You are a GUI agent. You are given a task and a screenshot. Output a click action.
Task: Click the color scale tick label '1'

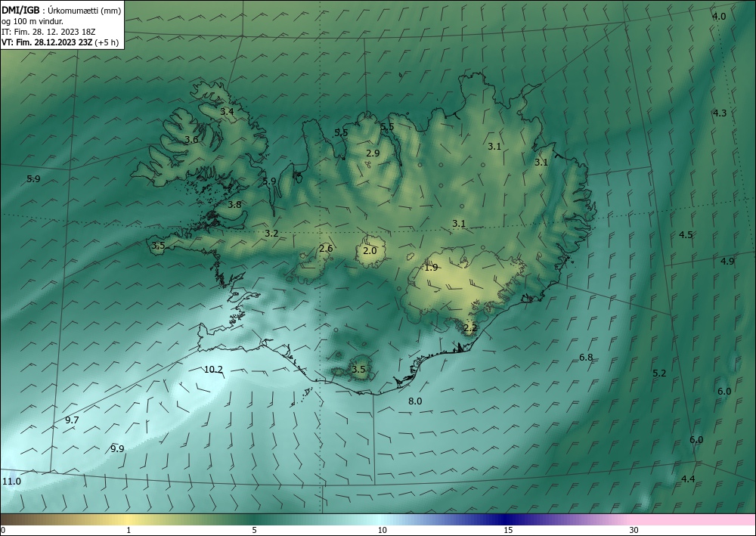(x=129, y=531)
